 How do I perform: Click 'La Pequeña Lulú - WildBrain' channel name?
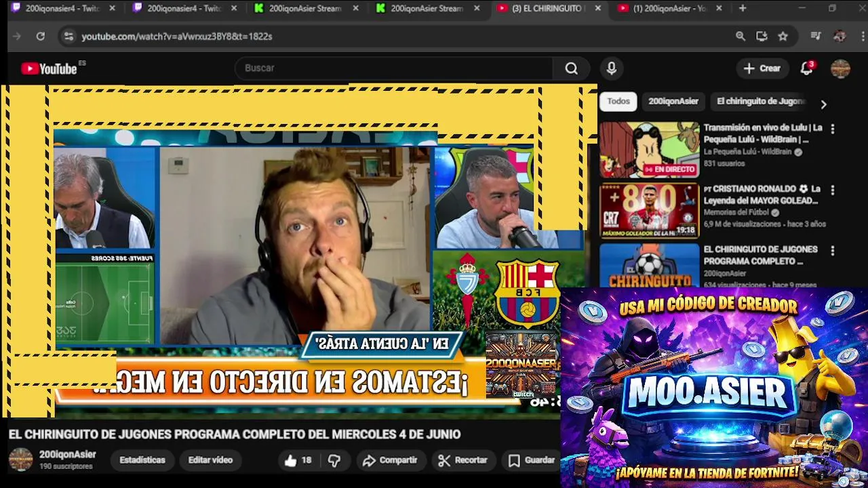pos(747,152)
